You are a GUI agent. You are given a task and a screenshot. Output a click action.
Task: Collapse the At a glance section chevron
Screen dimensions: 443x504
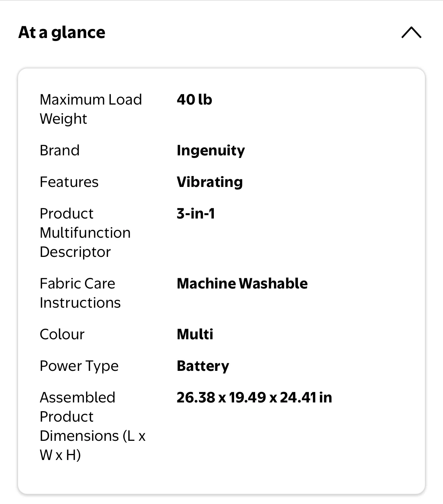411,32
